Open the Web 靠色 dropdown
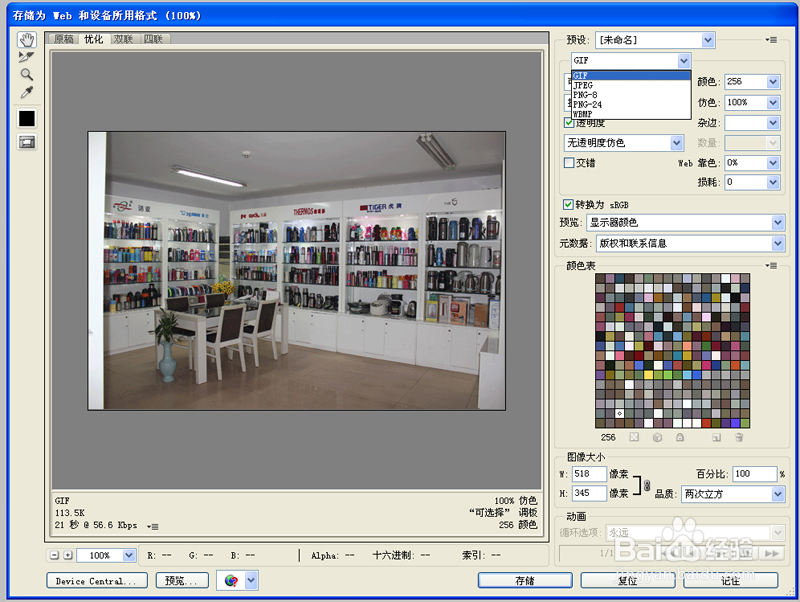Screen dimensions: 800x602 click(773, 163)
